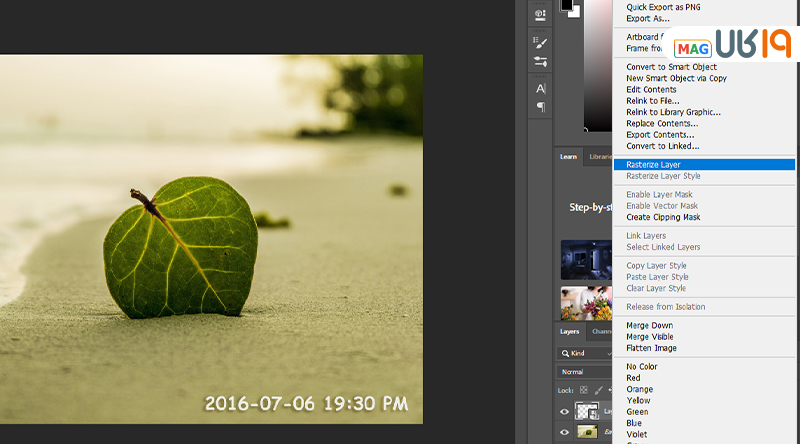Screen dimensions: 800x444
Task: Open the Kind filter dropdown
Action: coord(590,354)
